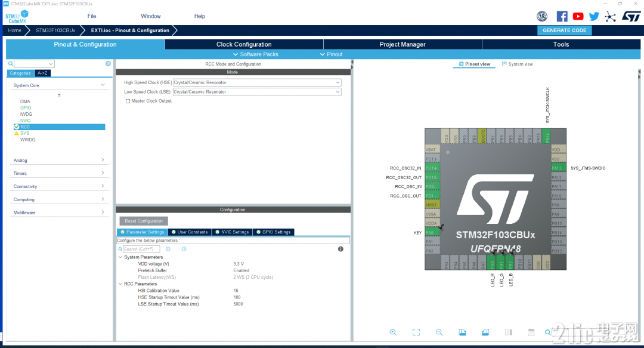This screenshot has width=644, height=348.
Task: Open the ST Twitter icon
Action: (594, 17)
